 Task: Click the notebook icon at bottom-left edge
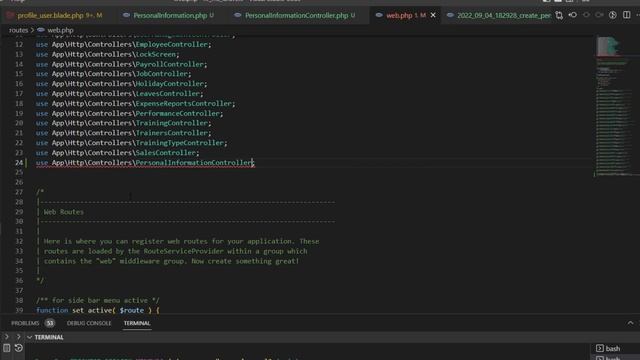click(x=7, y=348)
